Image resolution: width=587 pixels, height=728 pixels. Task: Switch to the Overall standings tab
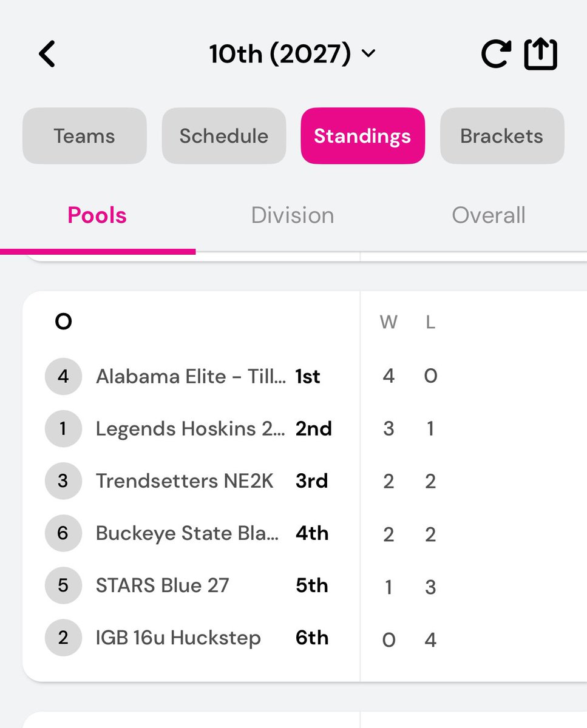point(489,215)
